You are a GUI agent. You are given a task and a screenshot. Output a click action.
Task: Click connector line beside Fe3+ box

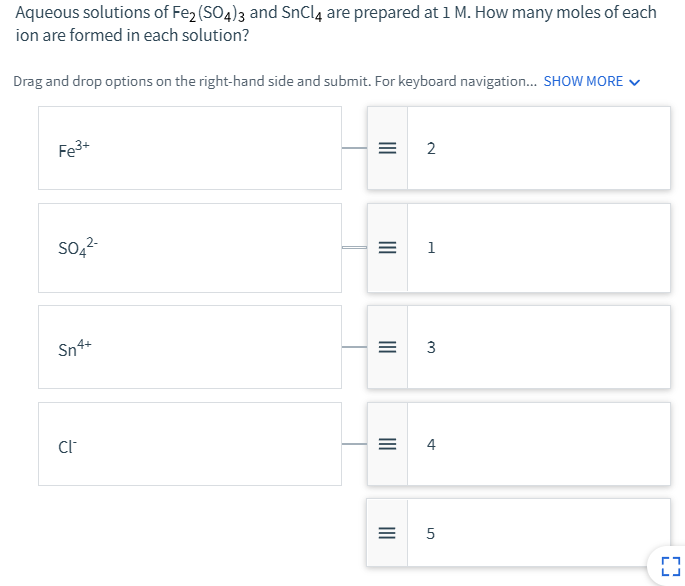355,149
